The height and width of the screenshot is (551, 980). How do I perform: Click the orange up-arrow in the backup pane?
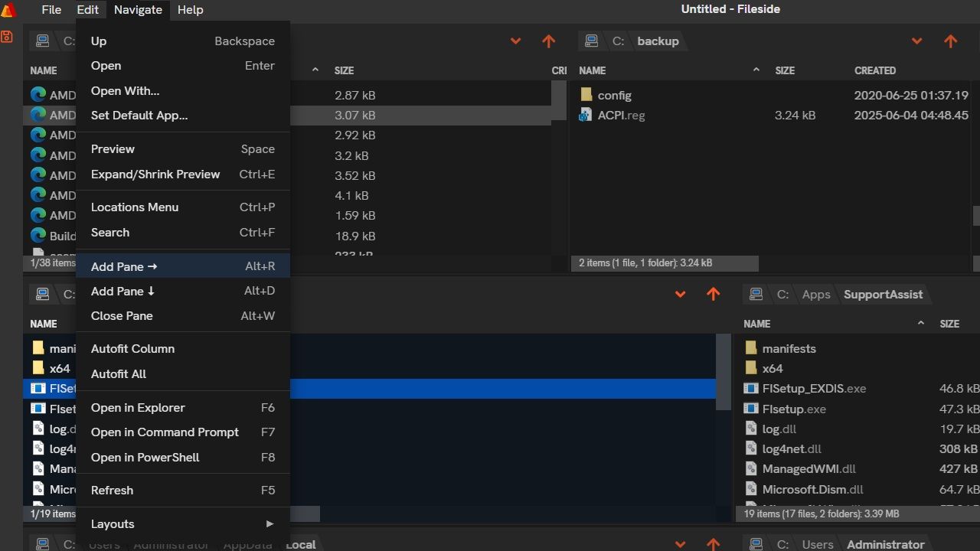[950, 41]
